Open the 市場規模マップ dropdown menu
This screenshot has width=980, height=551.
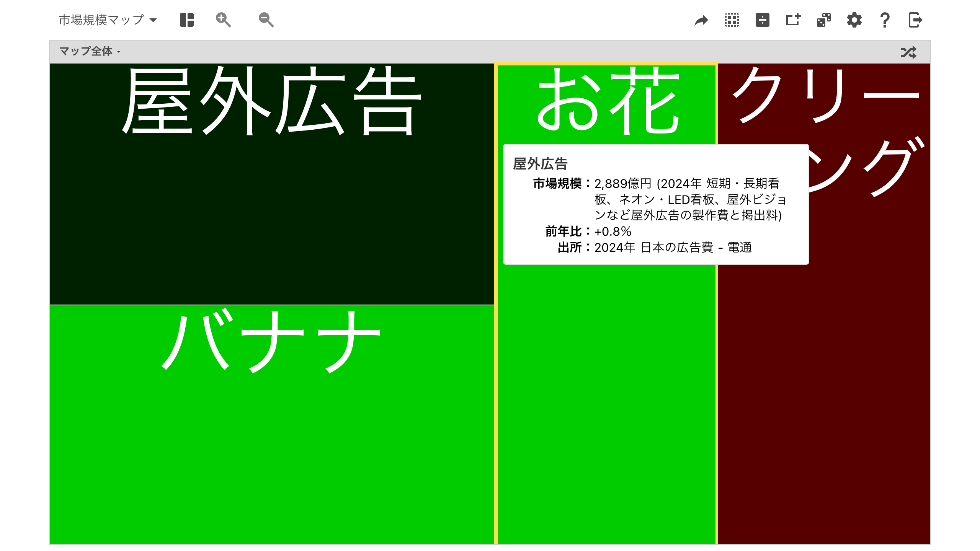(108, 20)
